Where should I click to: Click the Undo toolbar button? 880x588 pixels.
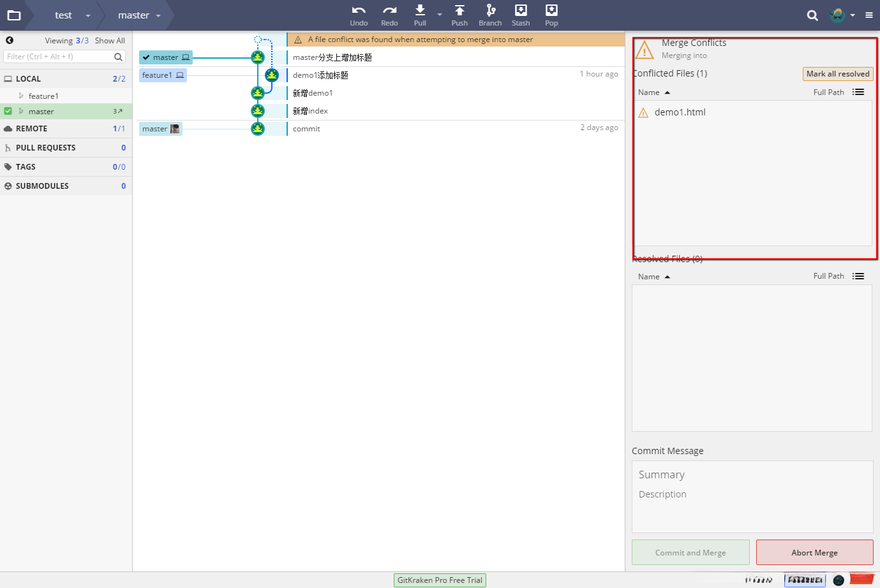tap(359, 15)
